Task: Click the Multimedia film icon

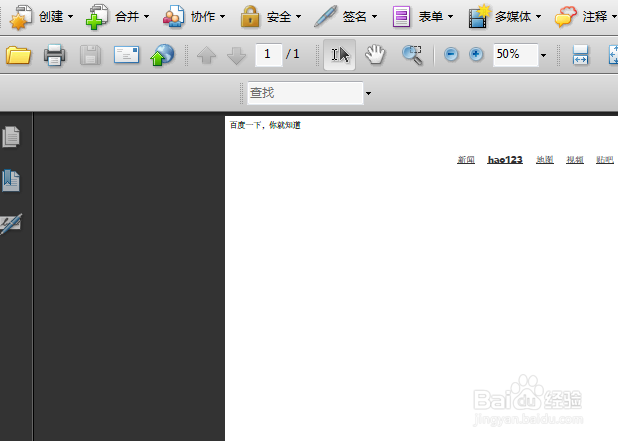Action: (x=479, y=17)
